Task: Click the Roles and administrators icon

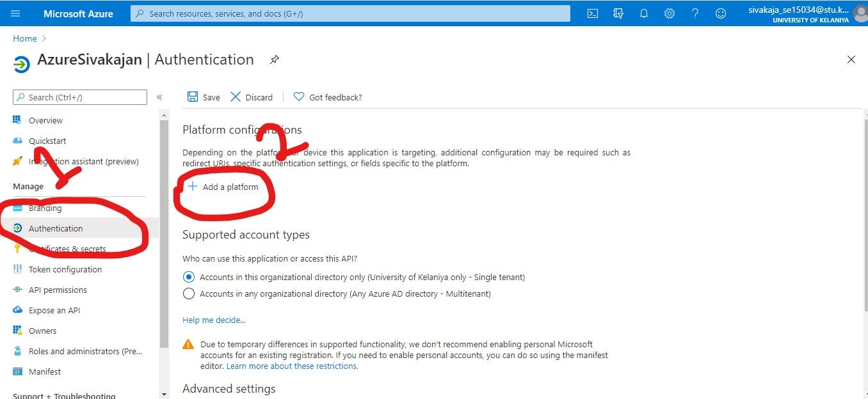Action: (x=17, y=351)
